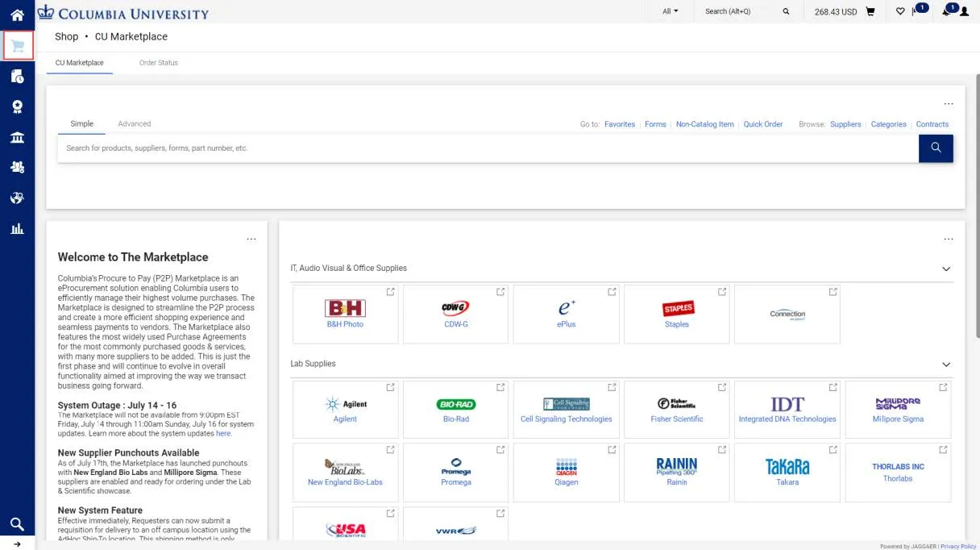The image size is (980, 550).
Task: Expand sidebar with the bottom arrow
Action: coord(17,544)
